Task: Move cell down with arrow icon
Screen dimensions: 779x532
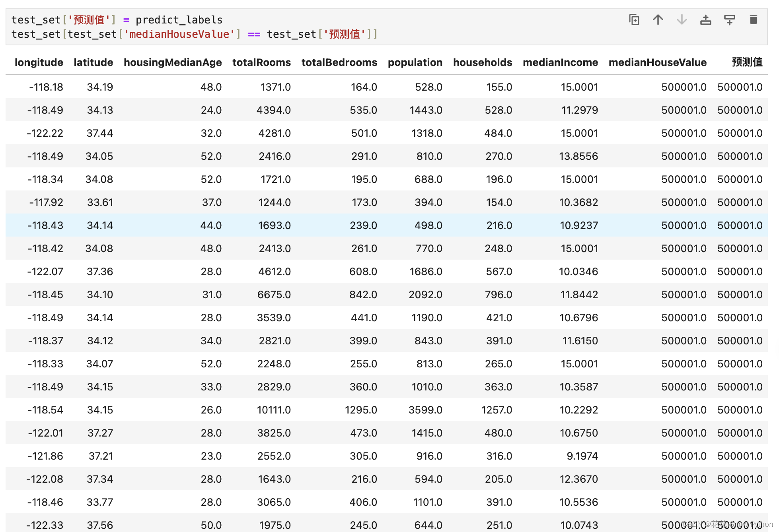Action: [682, 19]
